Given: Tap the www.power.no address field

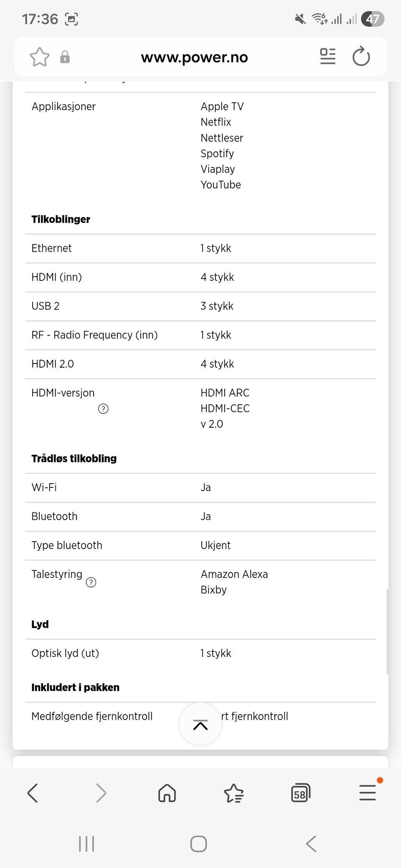Looking at the screenshot, I should click(194, 57).
